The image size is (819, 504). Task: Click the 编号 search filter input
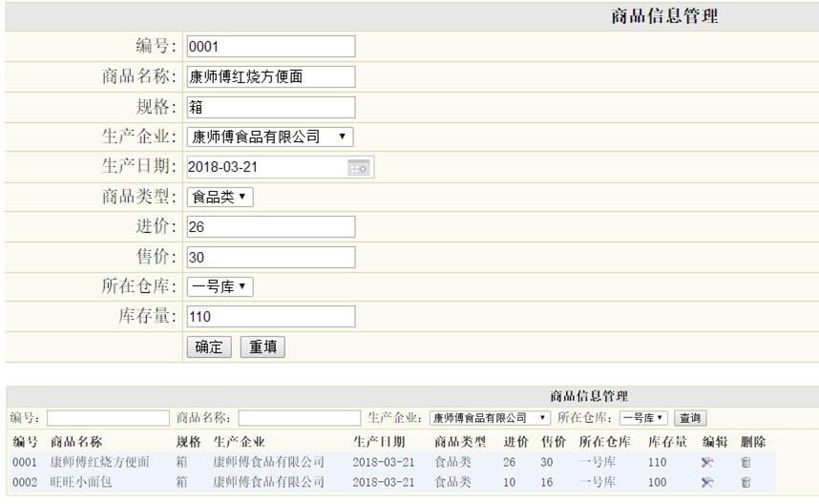coord(108,418)
